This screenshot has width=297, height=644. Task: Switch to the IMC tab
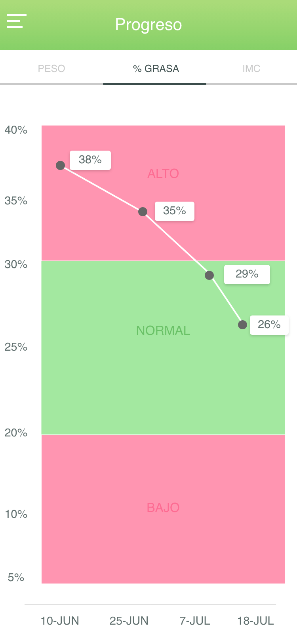[x=251, y=68]
